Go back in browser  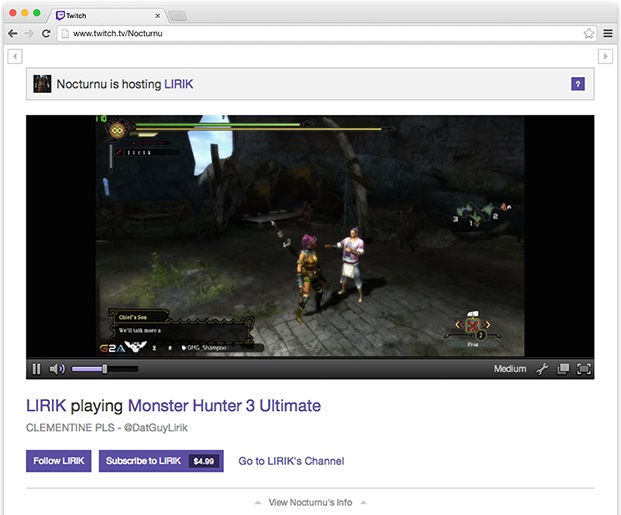[x=13, y=34]
